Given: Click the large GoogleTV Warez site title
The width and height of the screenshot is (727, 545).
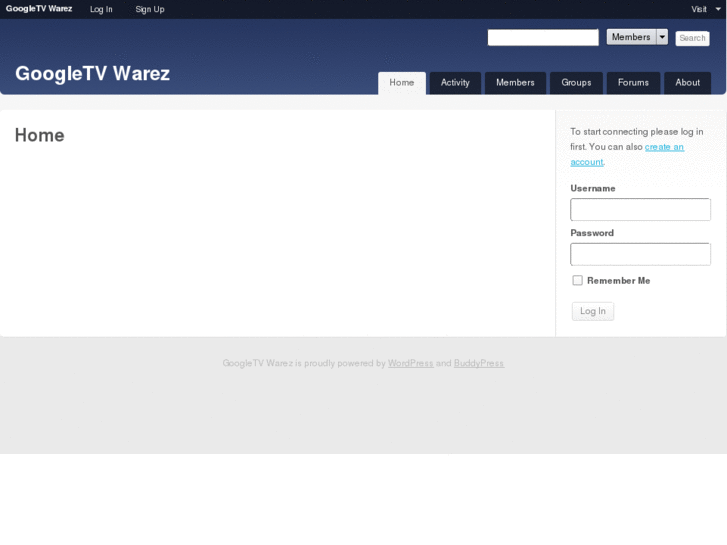Looking at the screenshot, I should pos(92,73).
